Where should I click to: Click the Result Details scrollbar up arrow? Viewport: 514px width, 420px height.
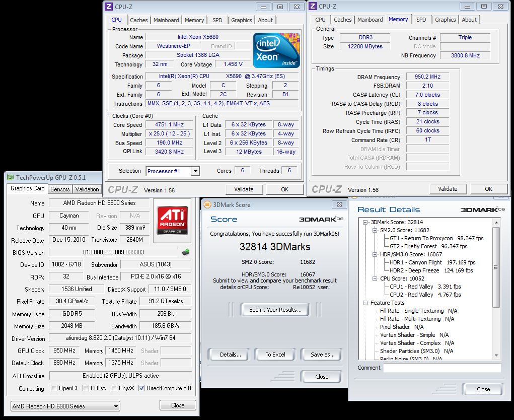pyautogui.click(x=496, y=223)
